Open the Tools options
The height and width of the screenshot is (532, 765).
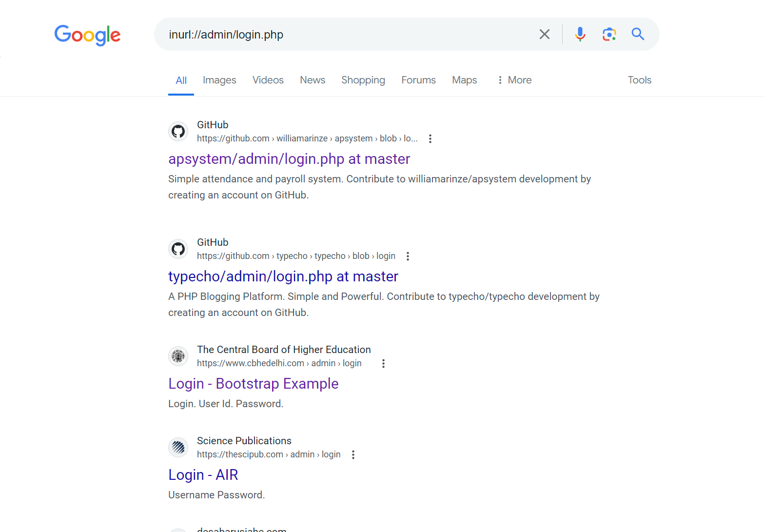[639, 80]
